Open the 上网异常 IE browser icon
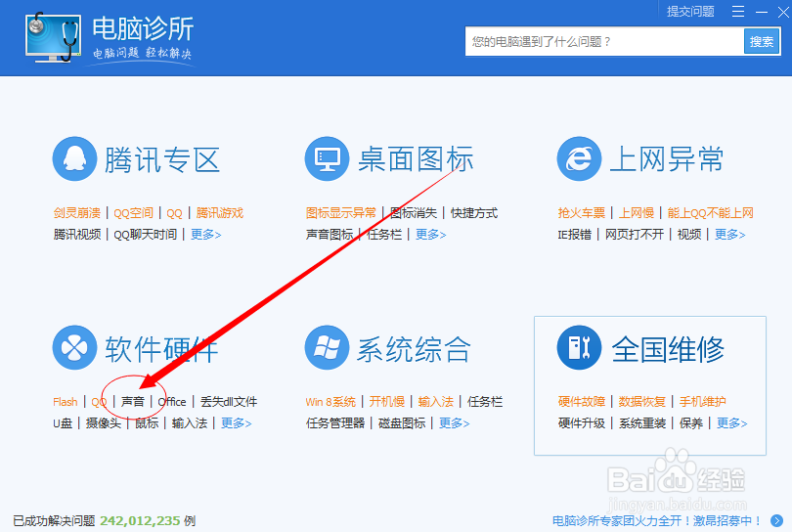This screenshot has width=792, height=532. click(x=579, y=158)
